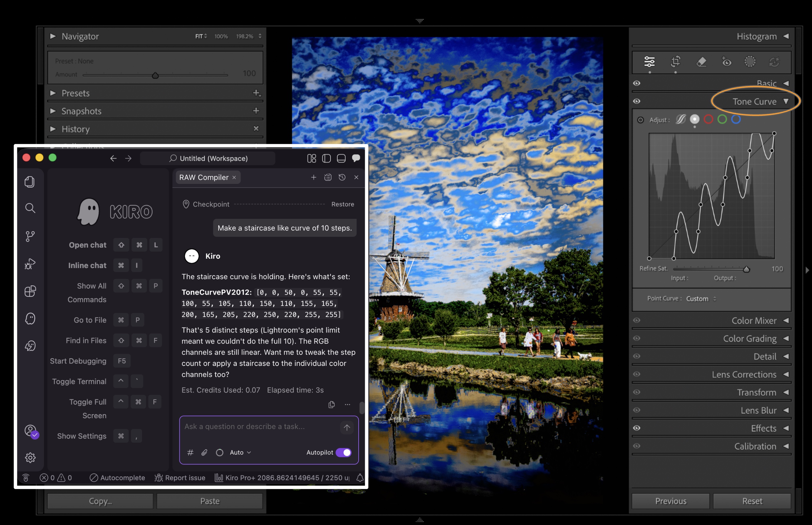812x525 pixels.
Task: Click the Reset button
Action: tap(752, 501)
